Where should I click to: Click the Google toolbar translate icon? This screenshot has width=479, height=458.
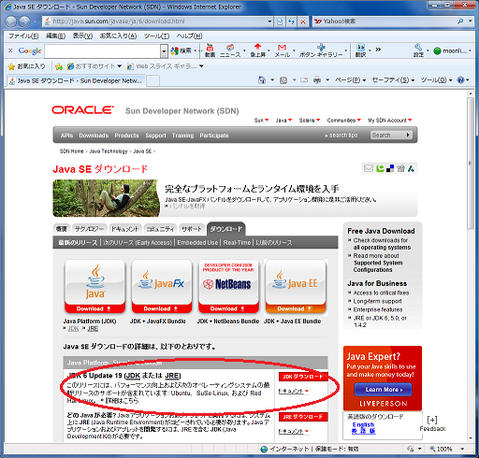tap(361, 51)
